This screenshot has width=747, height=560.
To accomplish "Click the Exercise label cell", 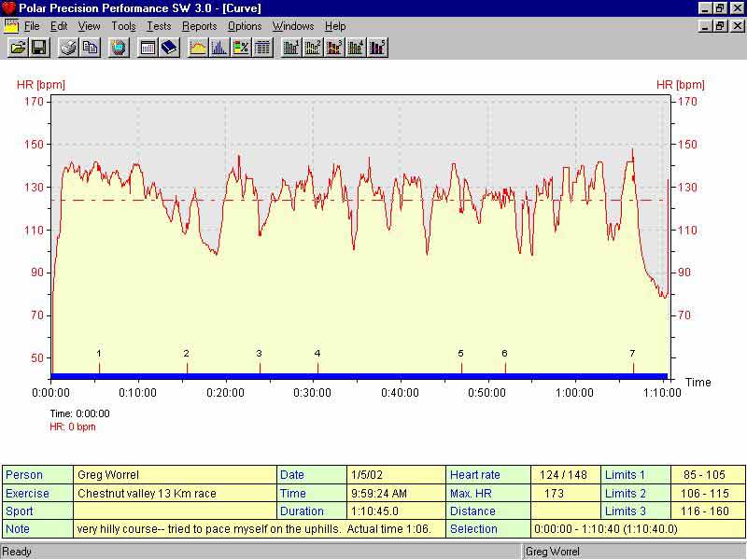I will pyautogui.click(x=37, y=493).
